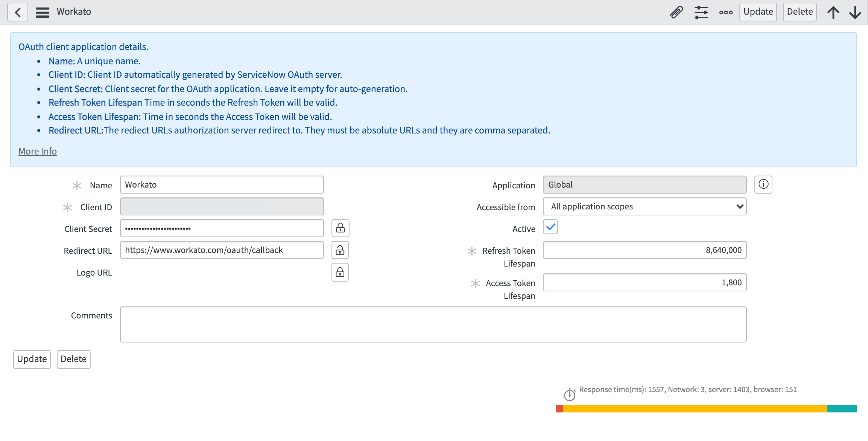Open the additional actions hamburger menu
868x441 pixels.
pyautogui.click(x=42, y=12)
